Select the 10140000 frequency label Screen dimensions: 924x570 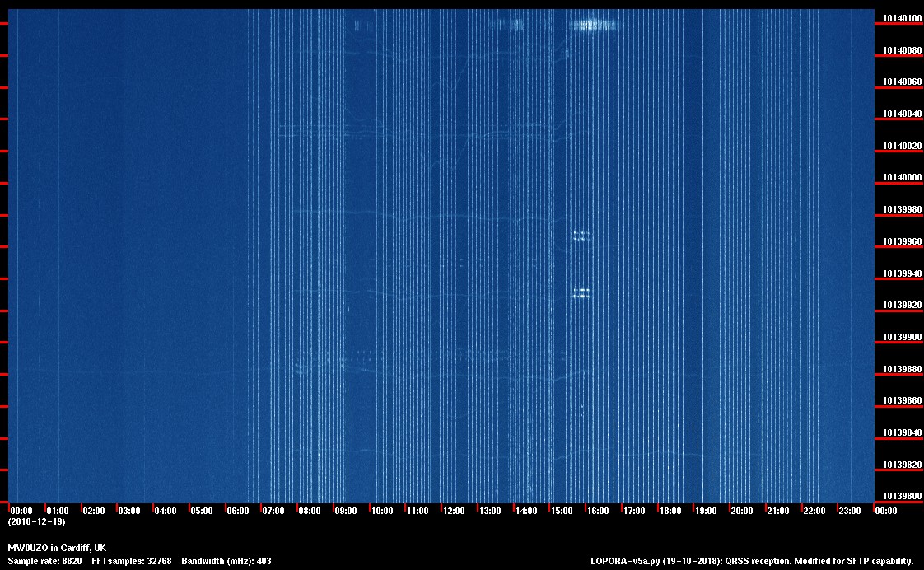(902, 178)
